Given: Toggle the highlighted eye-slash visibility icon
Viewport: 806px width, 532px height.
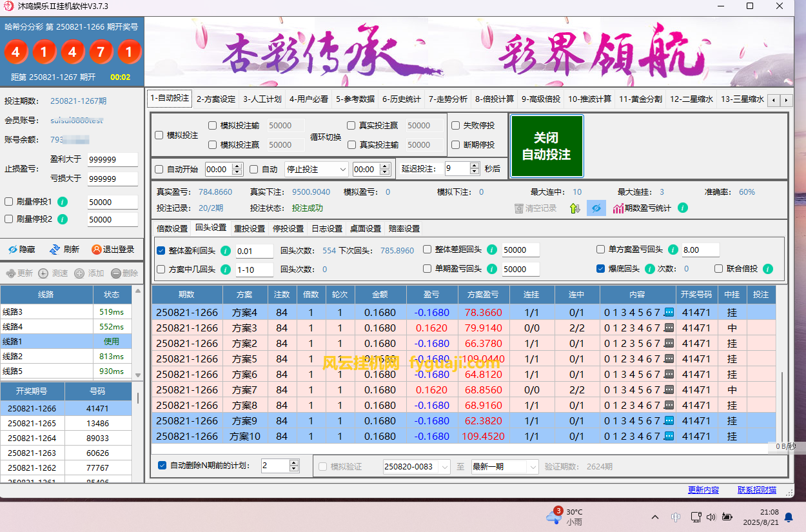Looking at the screenshot, I should (x=596, y=208).
